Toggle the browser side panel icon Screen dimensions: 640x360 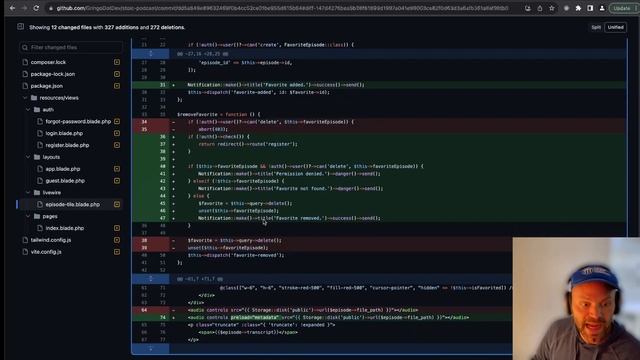[590, 8]
